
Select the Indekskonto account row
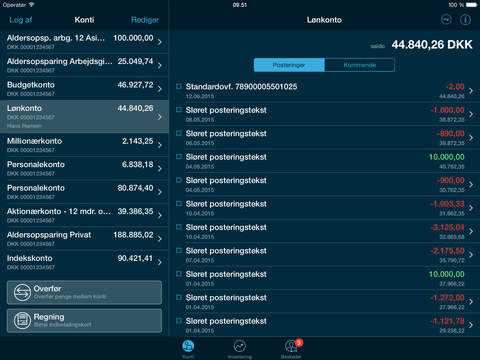click(x=84, y=262)
